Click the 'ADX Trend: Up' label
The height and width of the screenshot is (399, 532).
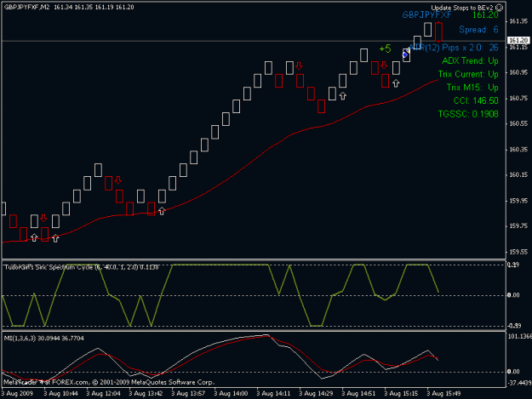coord(470,60)
